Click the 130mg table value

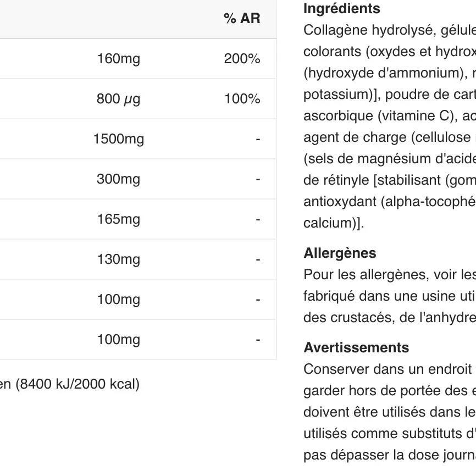tap(118, 259)
